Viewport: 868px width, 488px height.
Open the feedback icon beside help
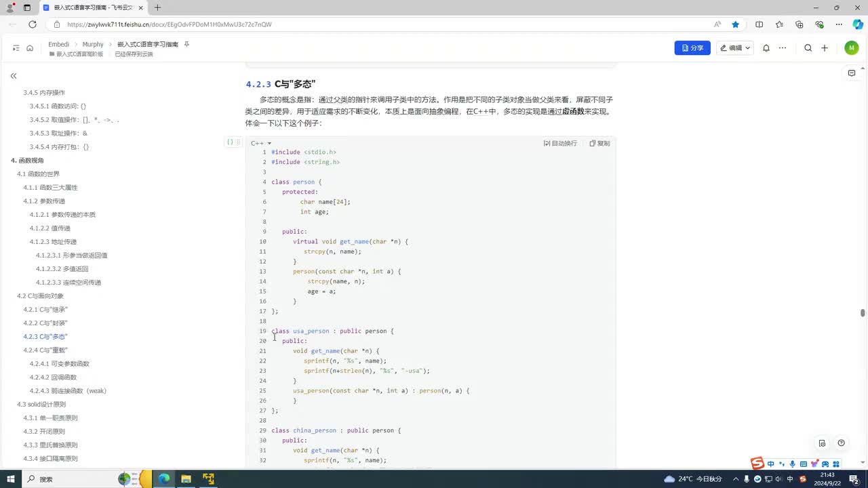(823, 443)
